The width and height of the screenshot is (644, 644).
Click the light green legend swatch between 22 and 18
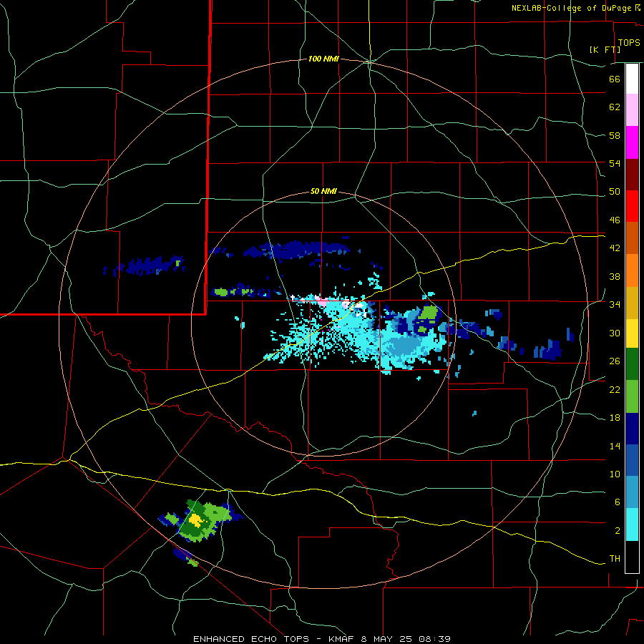pos(632,396)
